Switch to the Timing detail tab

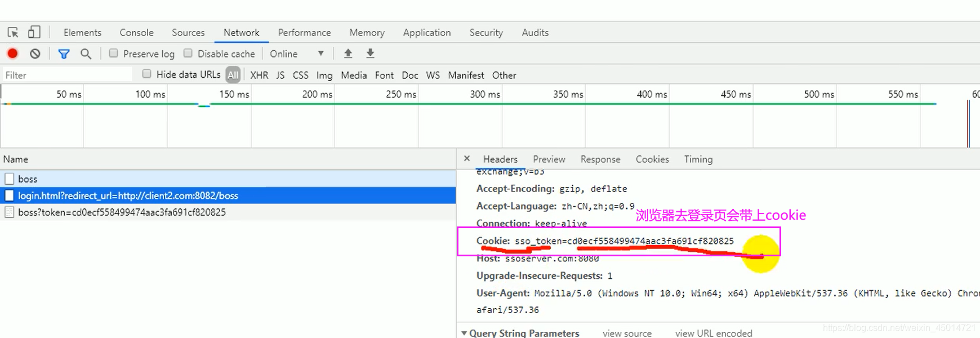[698, 159]
